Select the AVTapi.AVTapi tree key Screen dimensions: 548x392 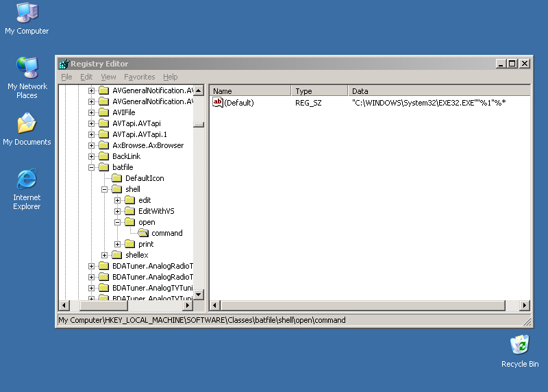coord(136,123)
